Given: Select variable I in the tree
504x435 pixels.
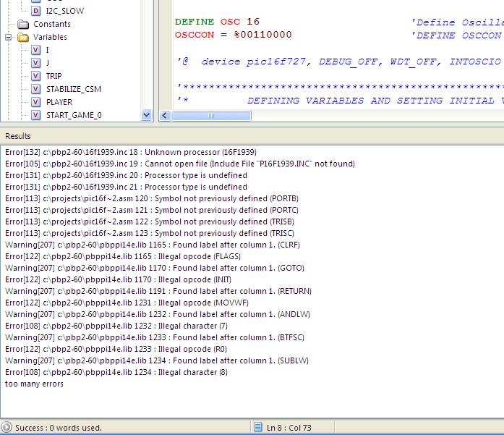Looking at the screenshot, I should [48, 50].
